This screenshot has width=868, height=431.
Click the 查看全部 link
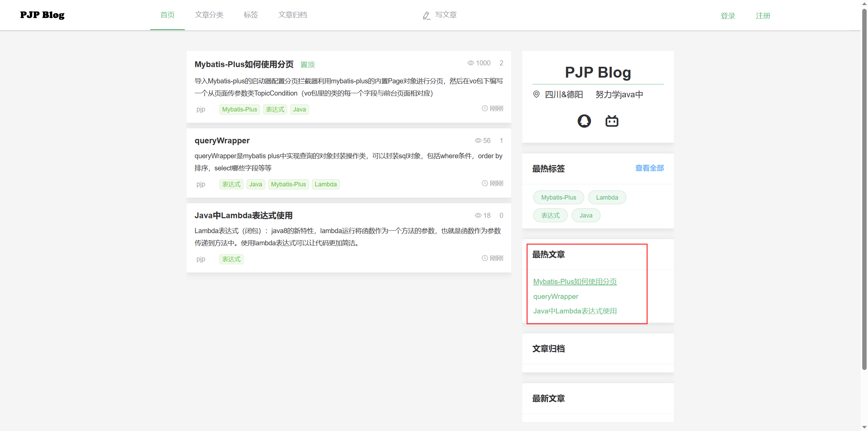pos(649,168)
